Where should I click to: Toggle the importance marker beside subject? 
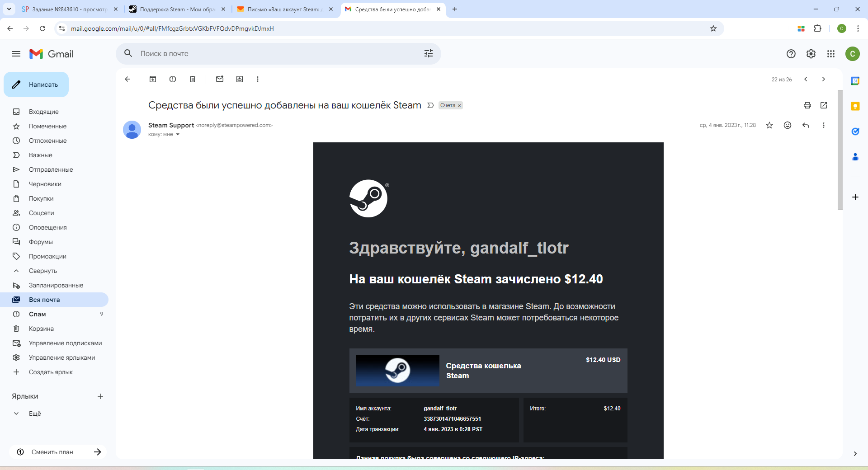pyautogui.click(x=430, y=105)
